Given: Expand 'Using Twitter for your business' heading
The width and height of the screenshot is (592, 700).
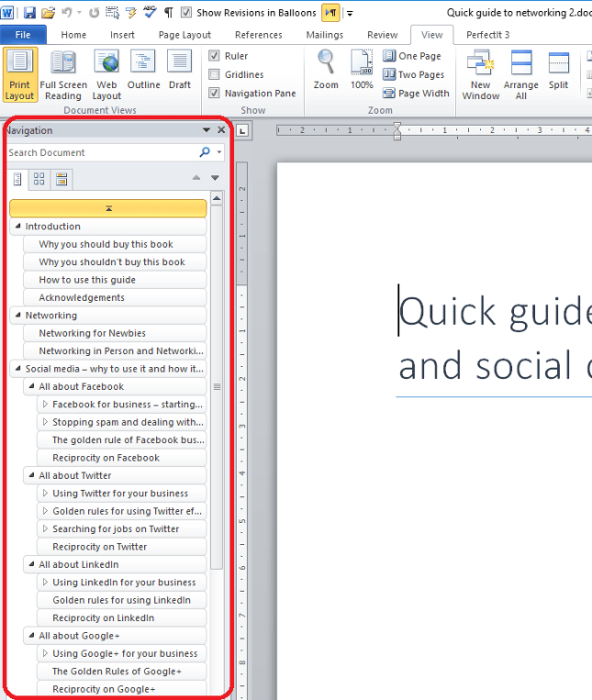Looking at the screenshot, I should (45, 494).
